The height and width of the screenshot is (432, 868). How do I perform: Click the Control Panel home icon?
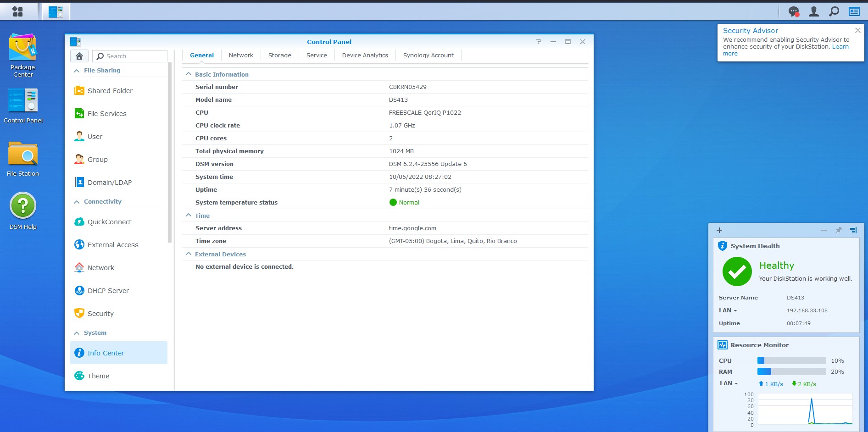[79, 56]
